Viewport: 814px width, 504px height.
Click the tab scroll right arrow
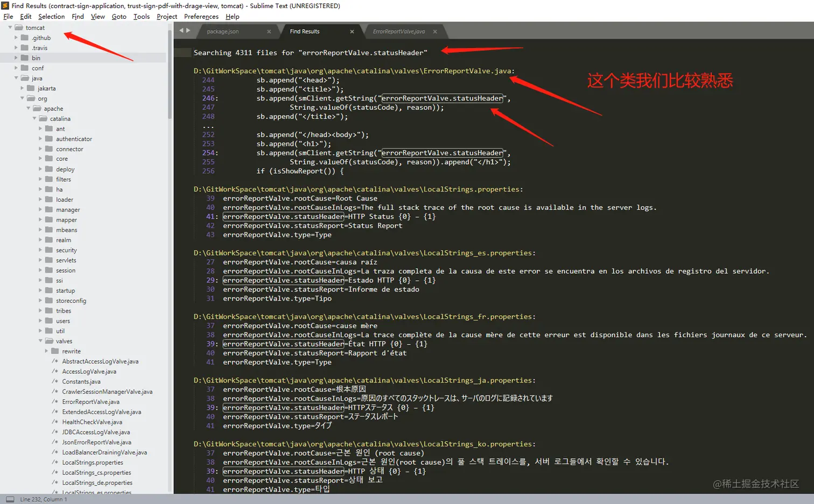pos(188,31)
